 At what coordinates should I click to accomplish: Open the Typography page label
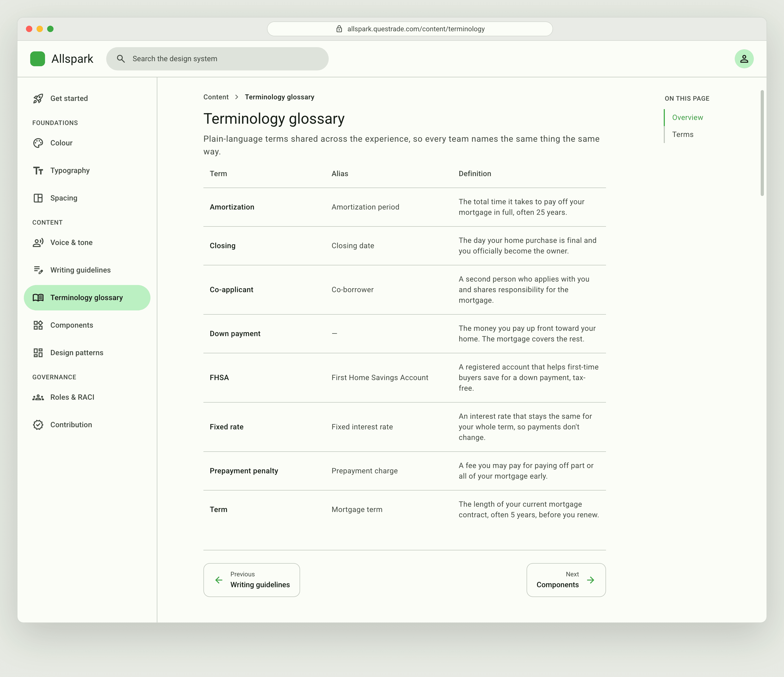click(x=70, y=171)
